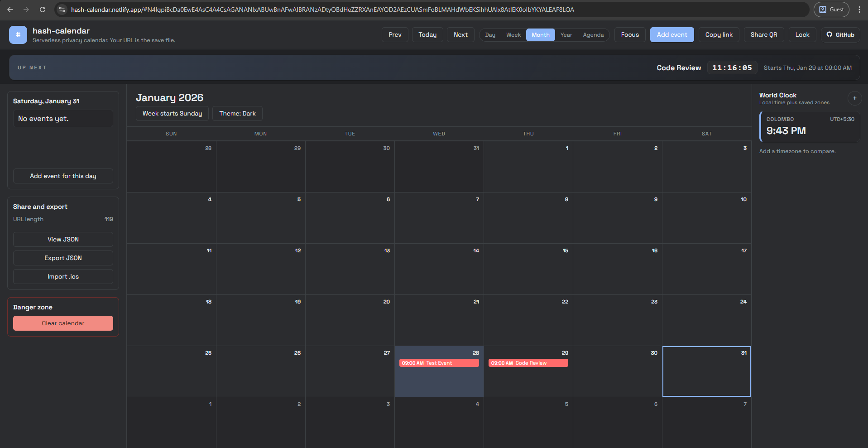This screenshot has width=868, height=448.
Task: Lock the calendar
Action: coord(802,34)
